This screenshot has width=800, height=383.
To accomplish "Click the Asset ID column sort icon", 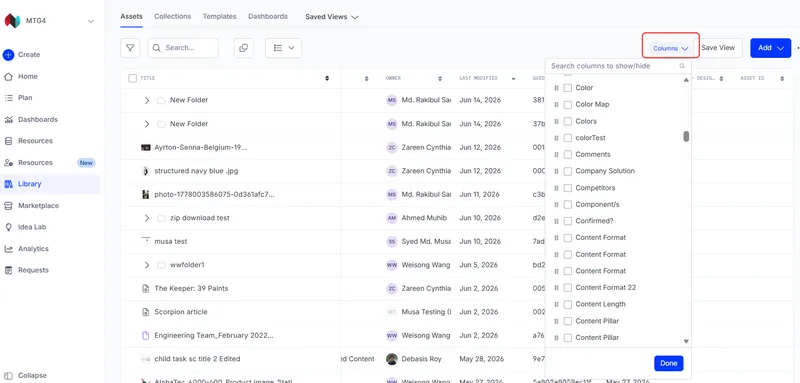I will 782,79.
